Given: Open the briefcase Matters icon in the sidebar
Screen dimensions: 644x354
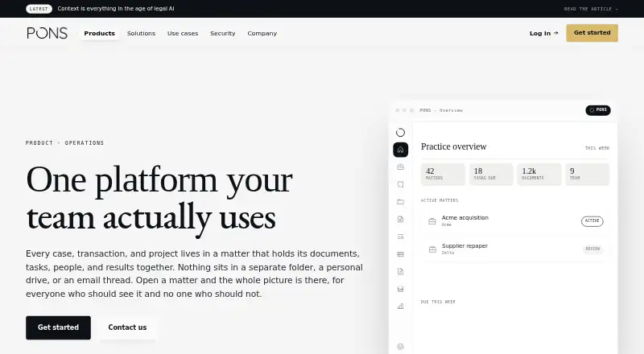Looking at the screenshot, I should click(x=400, y=167).
